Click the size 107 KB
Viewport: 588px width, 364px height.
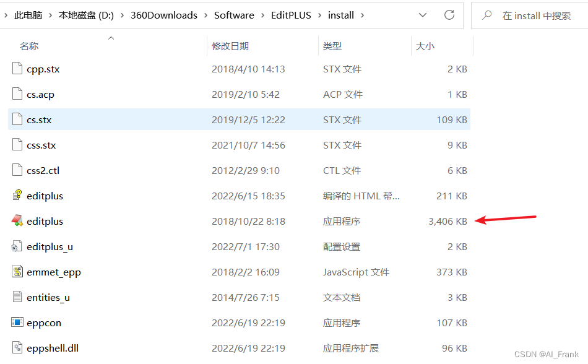pyautogui.click(x=452, y=323)
